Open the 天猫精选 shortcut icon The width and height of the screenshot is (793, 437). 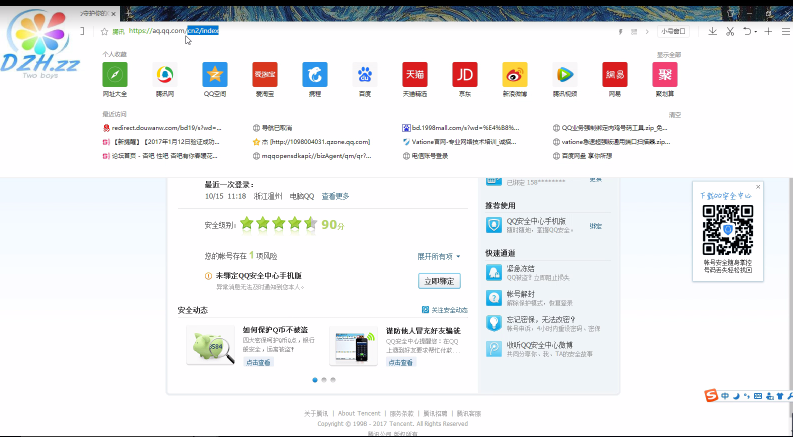(415, 75)
